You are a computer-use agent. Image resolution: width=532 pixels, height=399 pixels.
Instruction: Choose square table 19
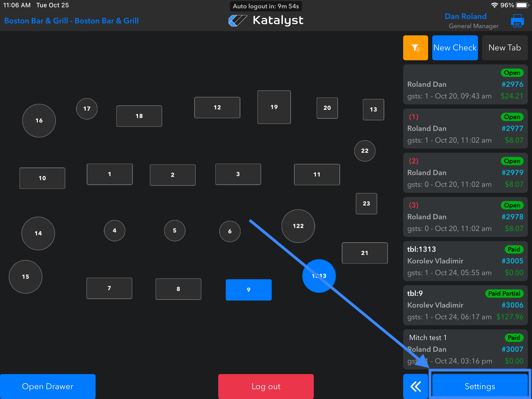click(x=274, y=107)
